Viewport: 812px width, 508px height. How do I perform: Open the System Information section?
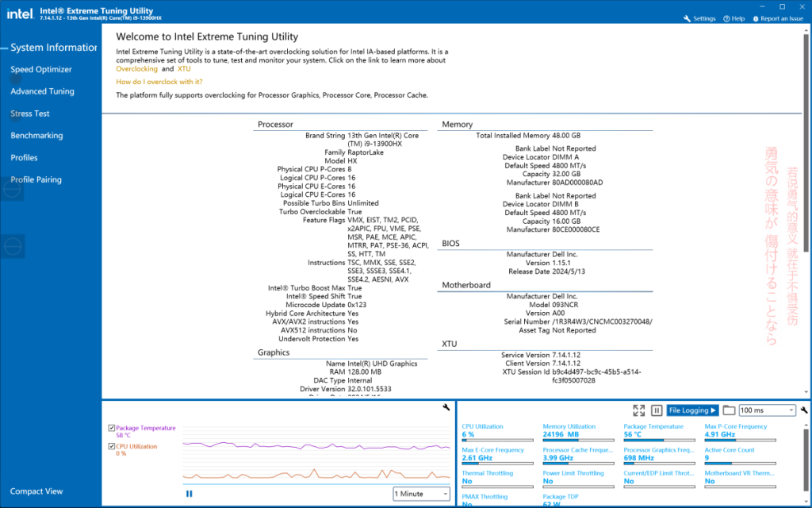tap(53, 48)
